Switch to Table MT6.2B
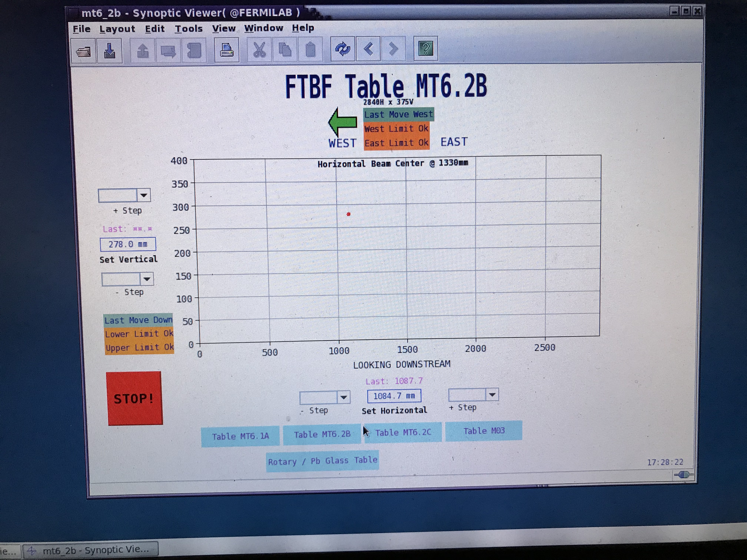747x560 pixels. (x=322, y=434)
